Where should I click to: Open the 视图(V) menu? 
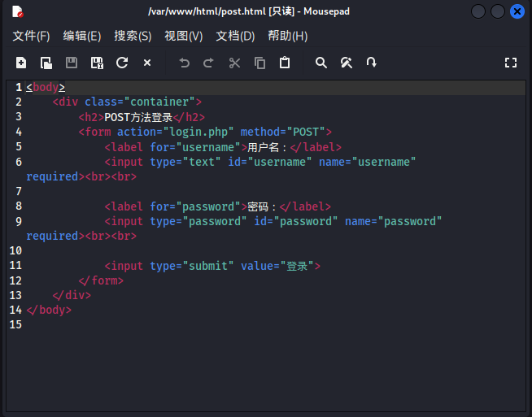pyautogui.click(x=184, y=36)
